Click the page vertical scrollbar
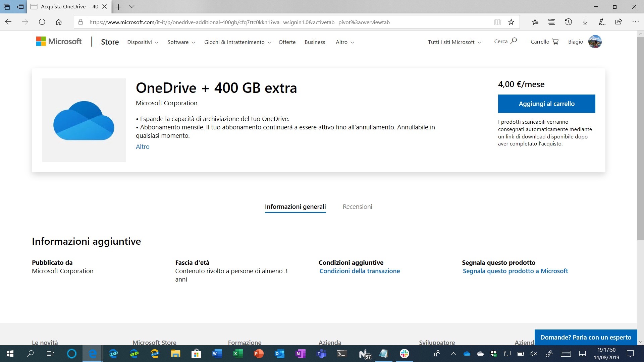Screen dimensions: 644x362 641,139
